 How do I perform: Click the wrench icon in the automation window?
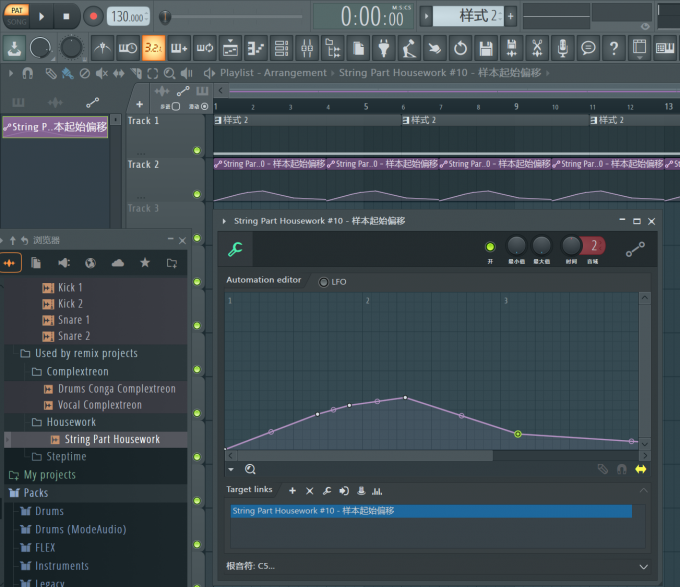click(235, 249)
